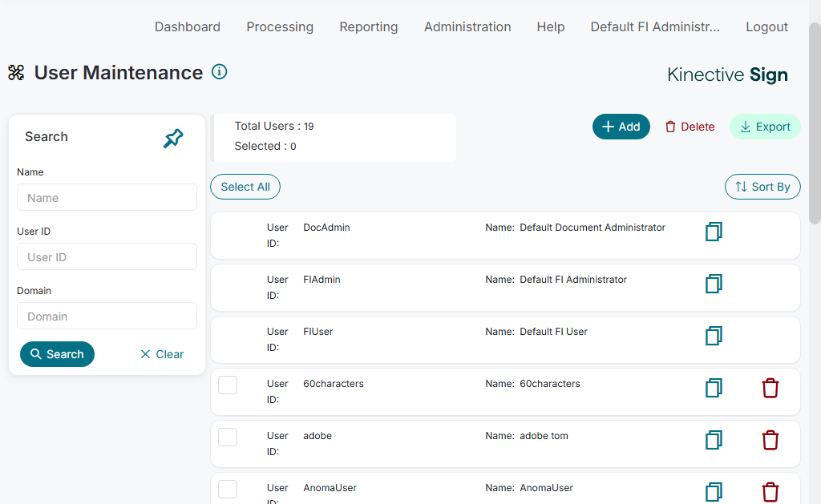The width and height of the screenshot is (821, 504).
Task: Open the Sort By dropdown
Action: 762,187
